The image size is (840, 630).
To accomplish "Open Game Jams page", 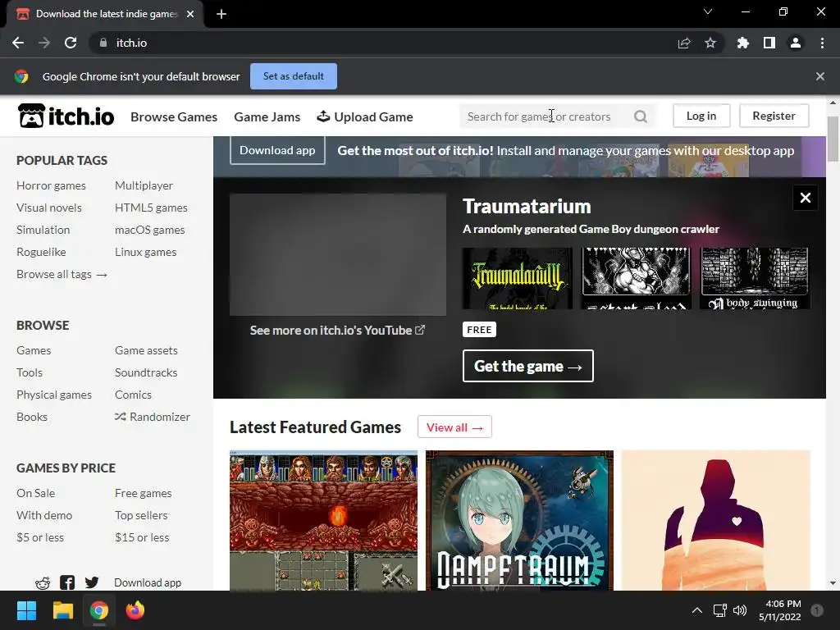I will pos(267,116).
